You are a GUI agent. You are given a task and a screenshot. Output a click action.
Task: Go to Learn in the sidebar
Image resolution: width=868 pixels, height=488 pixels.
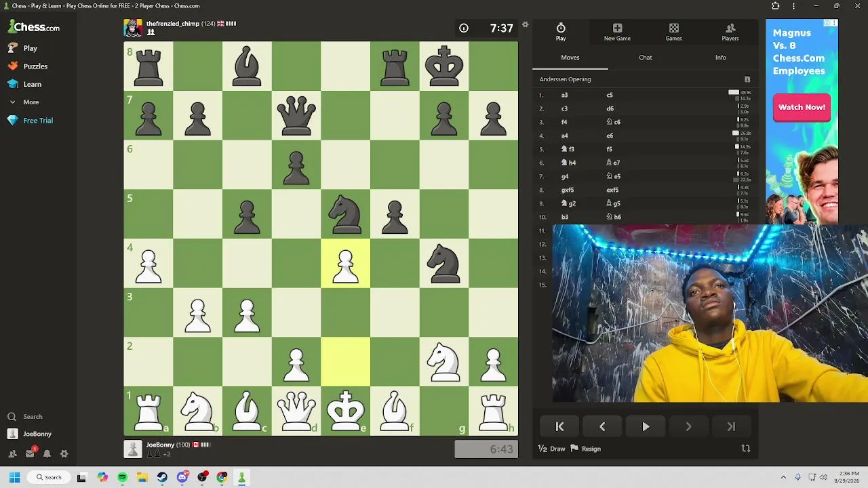click(25, 84)
